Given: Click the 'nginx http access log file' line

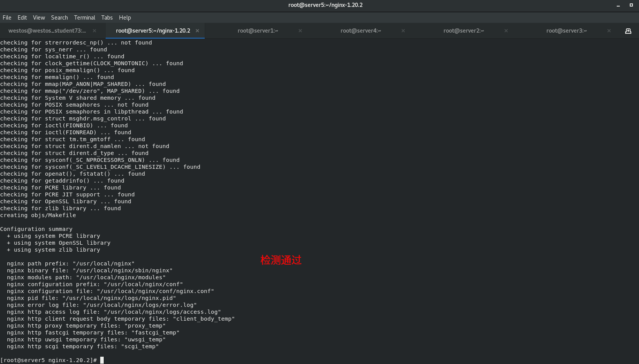Looking at the screenshot, I should pos(114,312).
